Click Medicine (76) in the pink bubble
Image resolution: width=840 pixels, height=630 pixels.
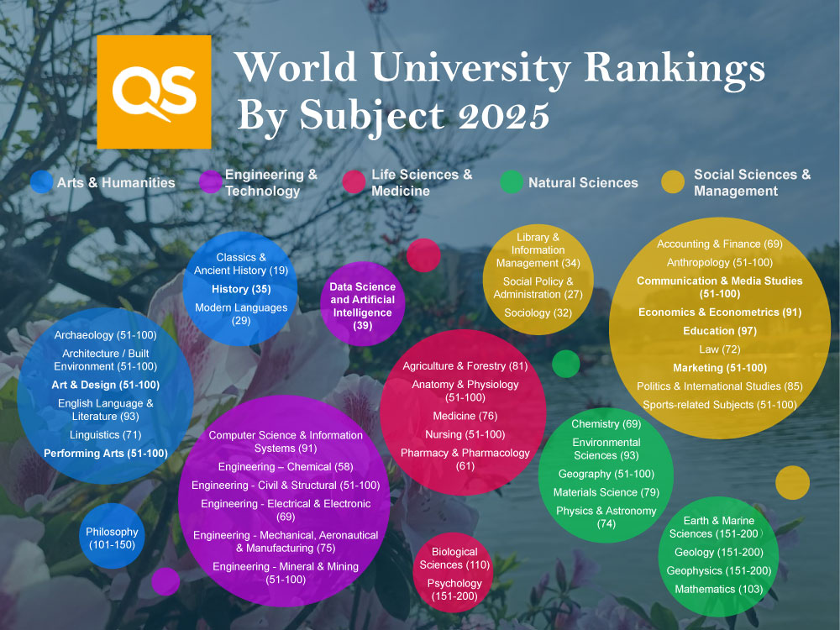pyautogui.click(x=464, y=415)
